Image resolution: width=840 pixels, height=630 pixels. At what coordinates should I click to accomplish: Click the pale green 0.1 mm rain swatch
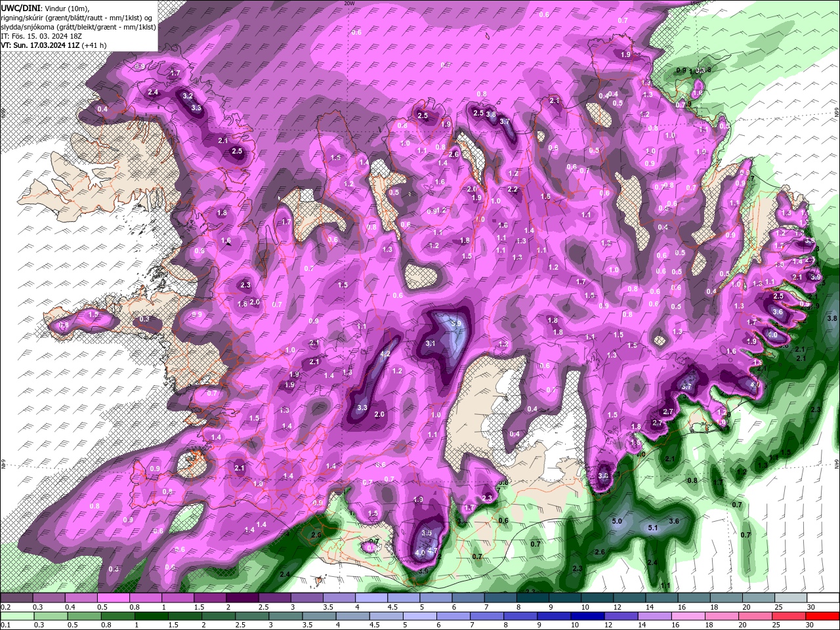[x=17, y=616]
